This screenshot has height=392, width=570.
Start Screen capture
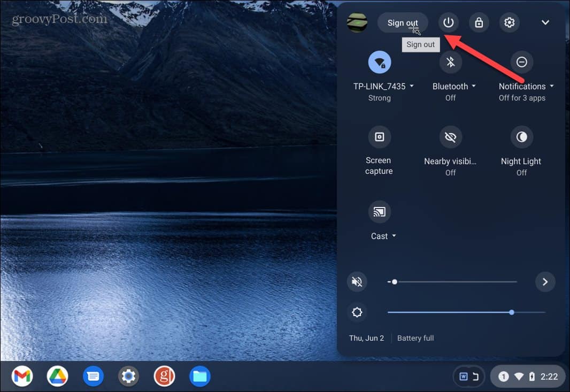pos(379,137)
